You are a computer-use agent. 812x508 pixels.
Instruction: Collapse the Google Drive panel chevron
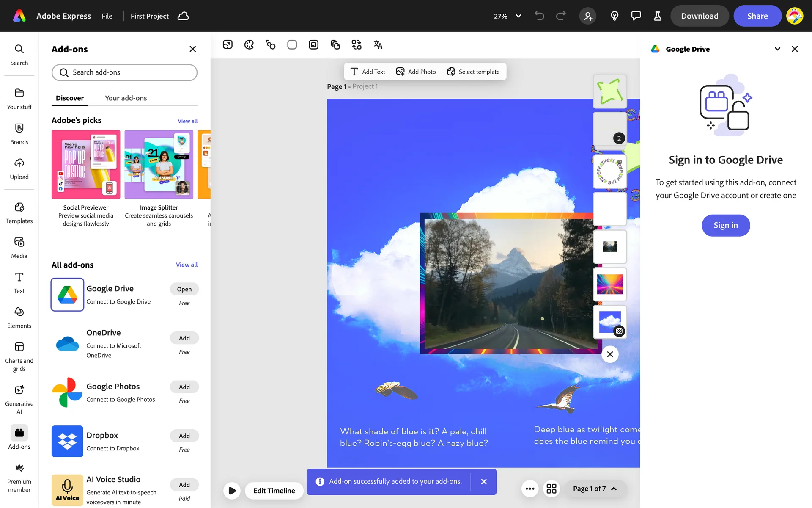(x=777, y=49)
